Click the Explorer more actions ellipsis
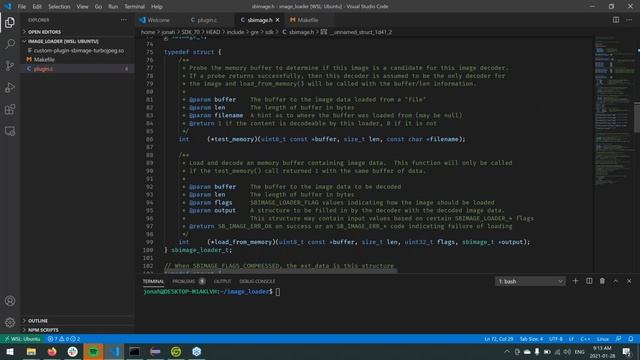The height and width of the screenshot is (360, 640). [x=124, y=20]
